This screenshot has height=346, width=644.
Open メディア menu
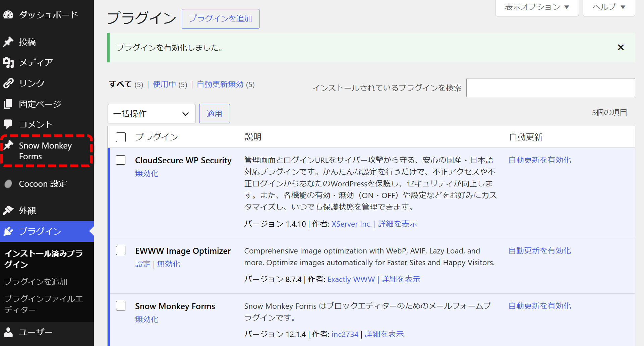(47, 63)
